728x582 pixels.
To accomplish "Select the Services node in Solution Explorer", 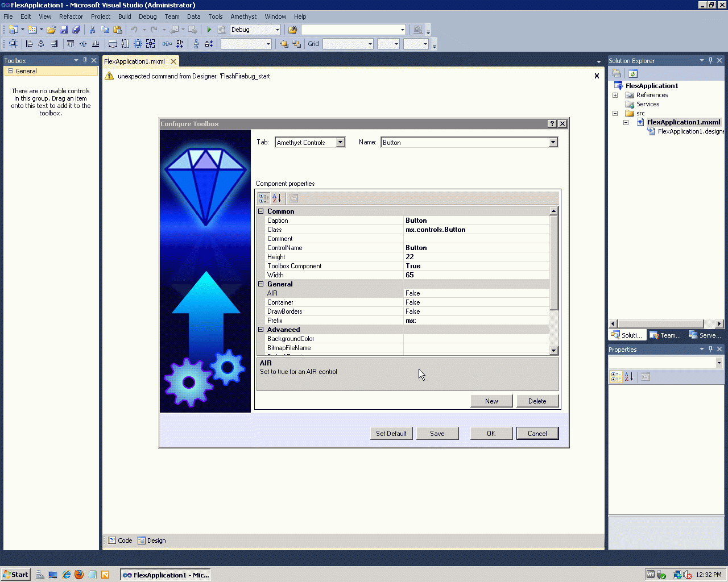I will point(648,104).
